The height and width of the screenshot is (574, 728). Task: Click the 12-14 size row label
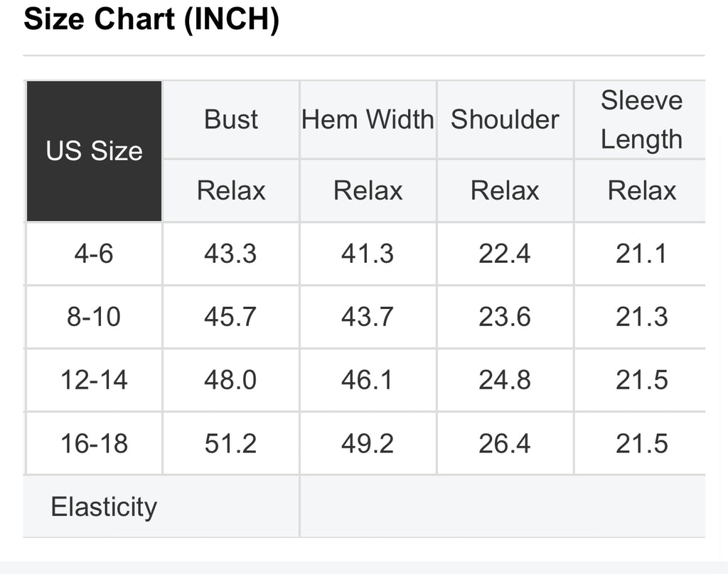pyautogui.click(x=94, y=380)
